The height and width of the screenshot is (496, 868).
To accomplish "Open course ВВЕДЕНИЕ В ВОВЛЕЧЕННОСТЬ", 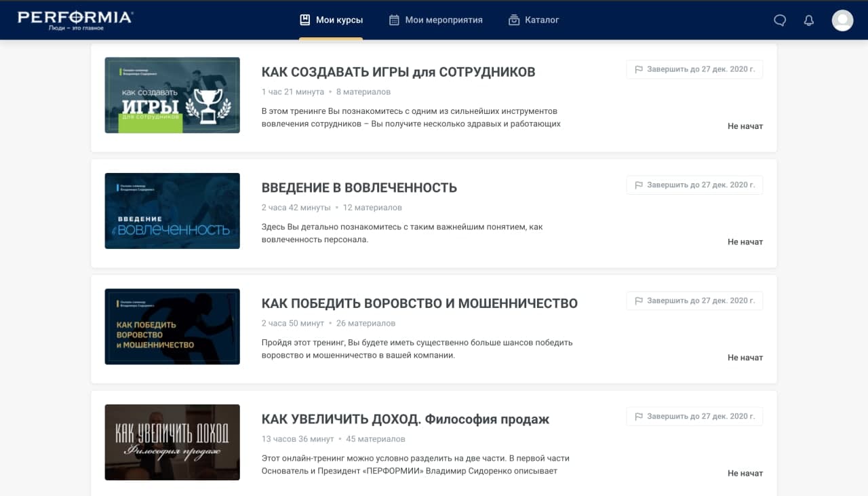I will (x=359, y=188).
